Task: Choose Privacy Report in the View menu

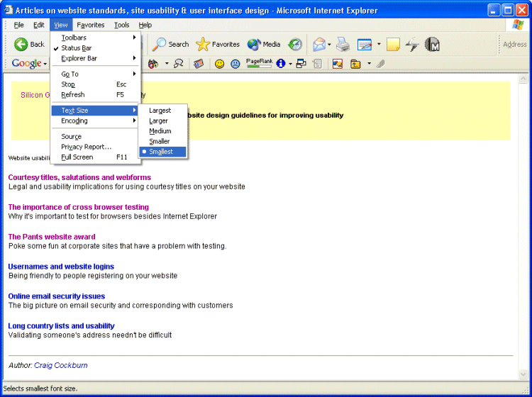Action: tap(95, 147)
